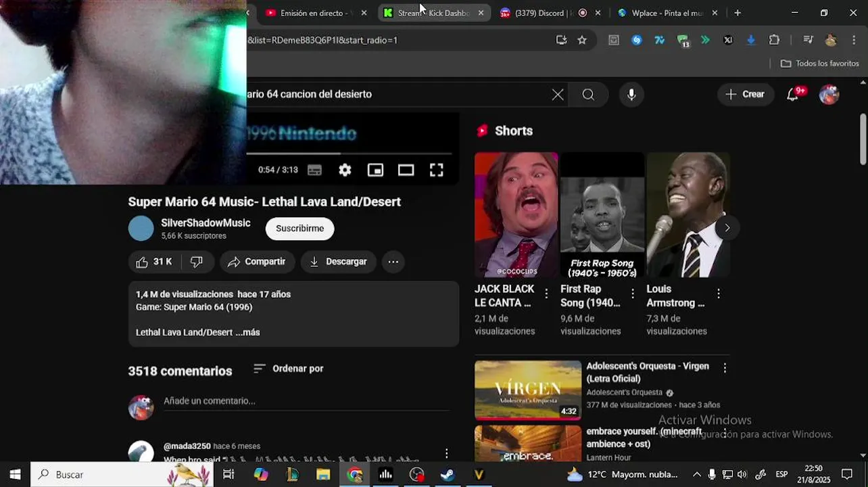Open Ordenar por comment sorting

point(289,369)
